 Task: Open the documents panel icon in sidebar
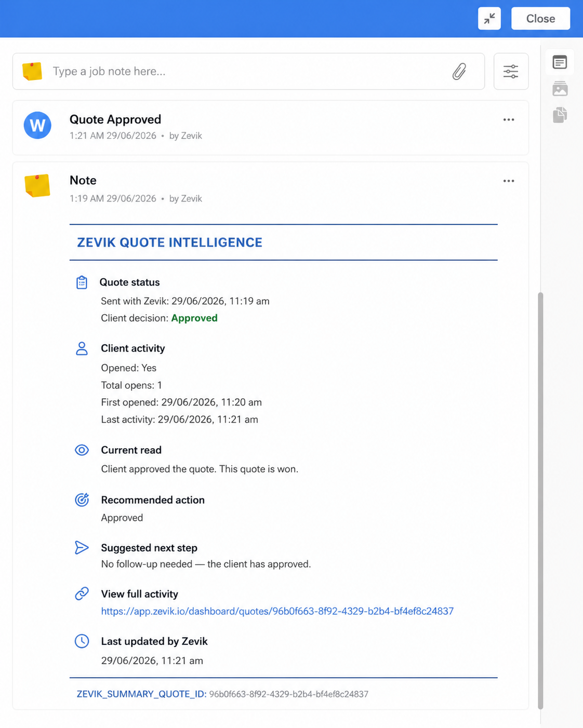[560, 115]
